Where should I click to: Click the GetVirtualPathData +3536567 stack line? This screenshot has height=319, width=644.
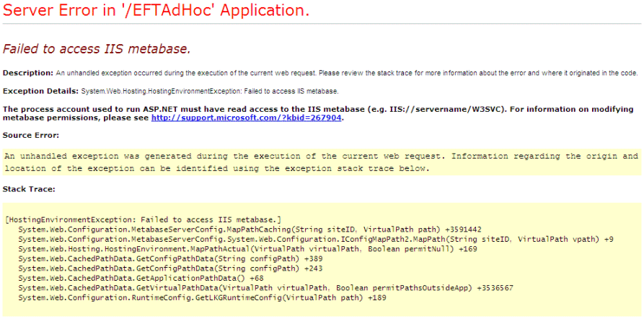pyautogui.click(x=265, y=288)
